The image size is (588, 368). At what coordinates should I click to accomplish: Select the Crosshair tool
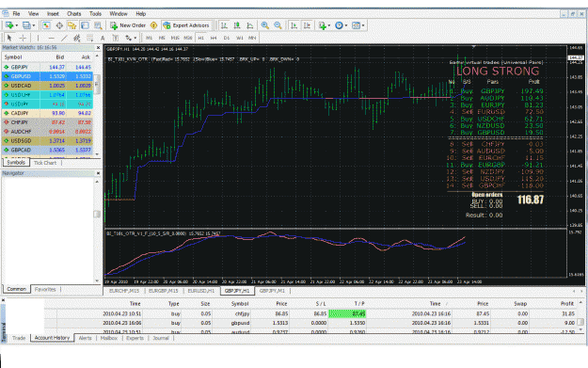click(x=23, y=38)
